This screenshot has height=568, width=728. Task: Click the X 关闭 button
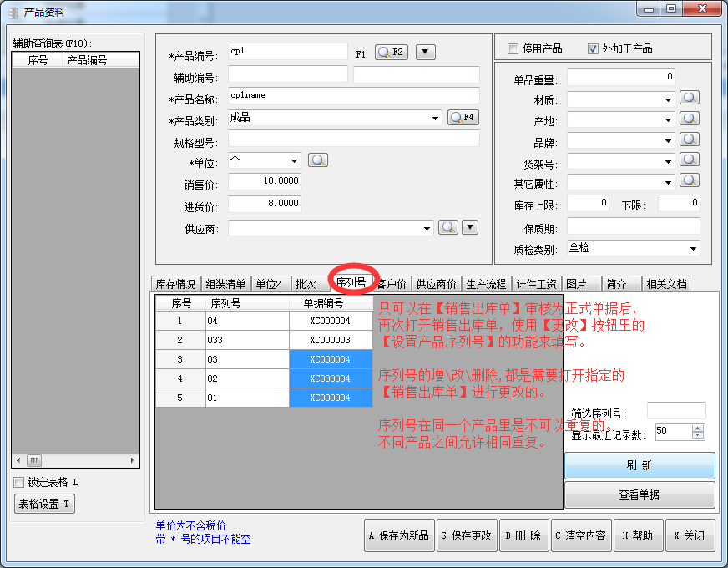[690, 535]
